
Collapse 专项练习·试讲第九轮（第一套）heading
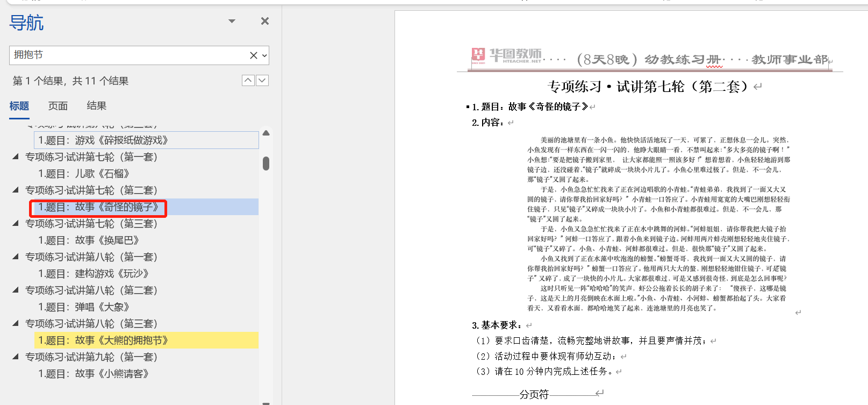(16, 357)
